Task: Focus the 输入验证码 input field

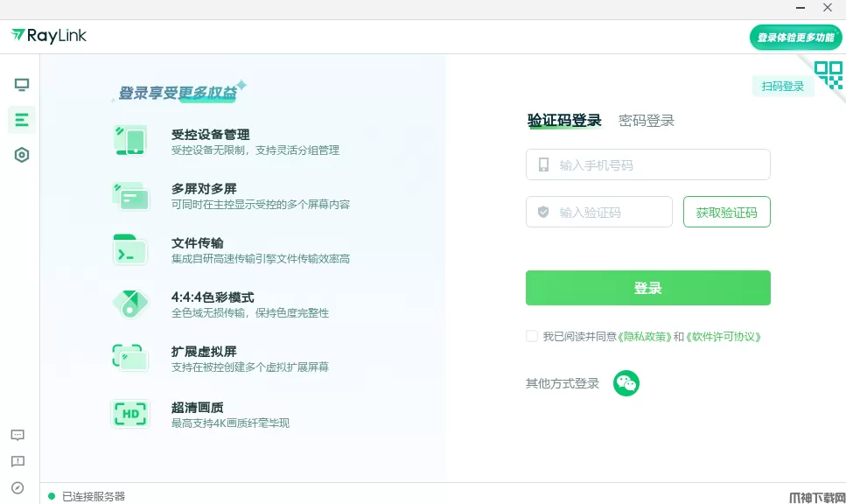Action: tap(599, 212)
